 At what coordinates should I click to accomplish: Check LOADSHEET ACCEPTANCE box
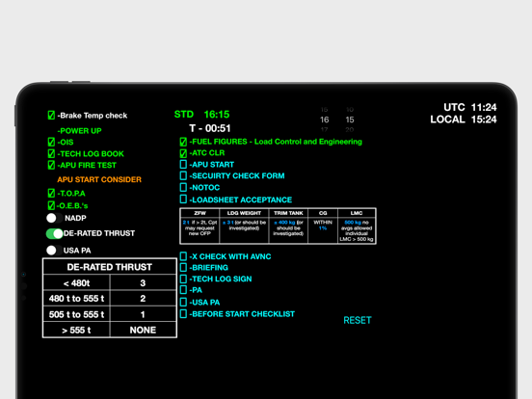click(x=183, y=199)
